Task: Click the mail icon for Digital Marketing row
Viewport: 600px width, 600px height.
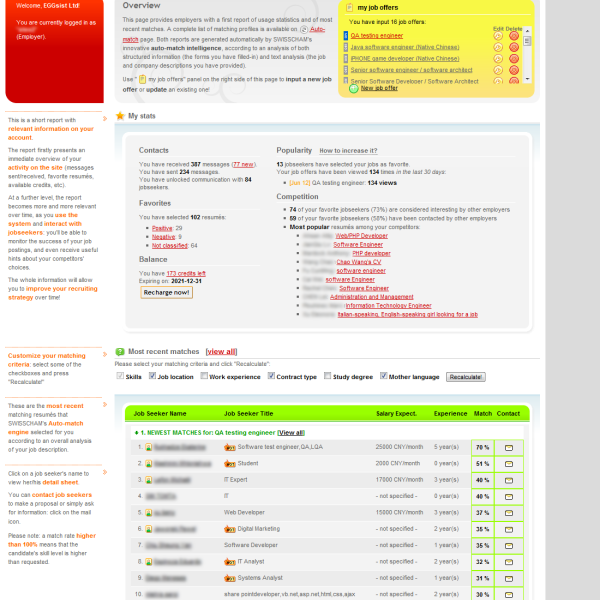Action: point(509,530)
